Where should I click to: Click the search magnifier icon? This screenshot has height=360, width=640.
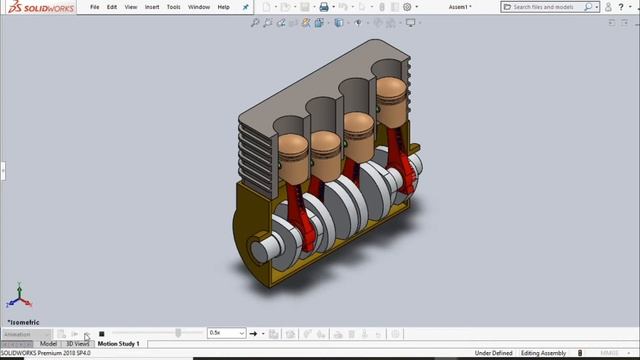[x=588, y=7]
